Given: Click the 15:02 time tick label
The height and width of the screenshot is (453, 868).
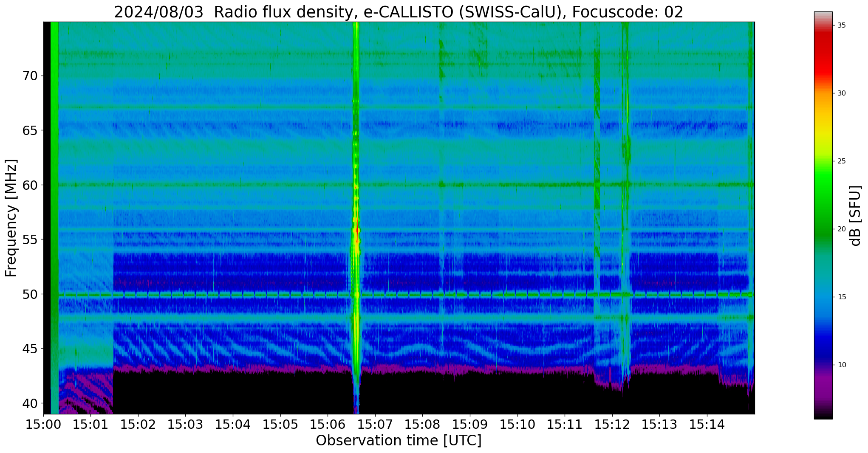Looking at the screenshot, I should (x=138, y=425).
